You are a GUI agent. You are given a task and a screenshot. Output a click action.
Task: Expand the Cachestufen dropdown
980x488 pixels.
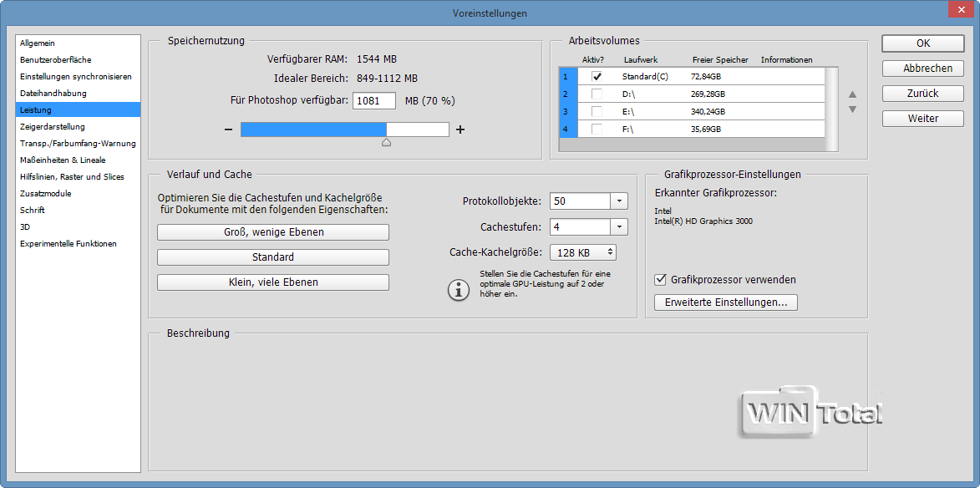click(x=618, y=226)
